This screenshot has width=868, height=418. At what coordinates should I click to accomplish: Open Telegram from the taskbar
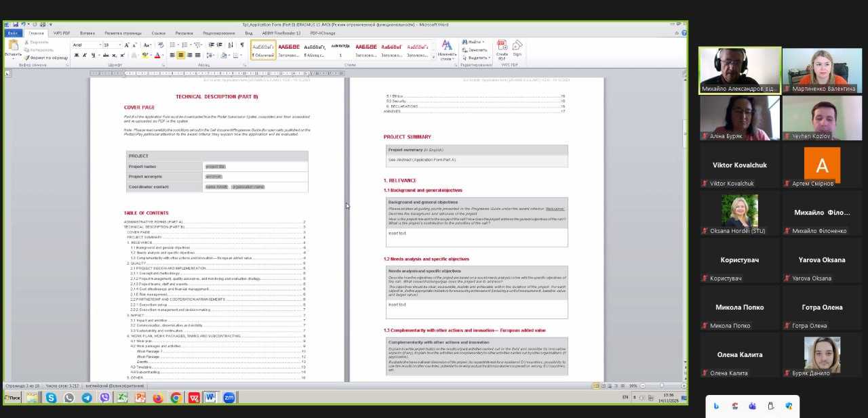pos(87,398)
